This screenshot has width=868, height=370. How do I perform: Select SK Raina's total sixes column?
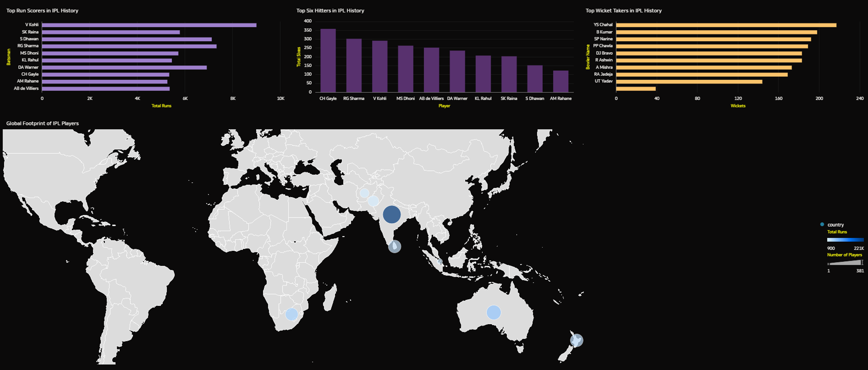pyautogui.click(x=509, y=74)
